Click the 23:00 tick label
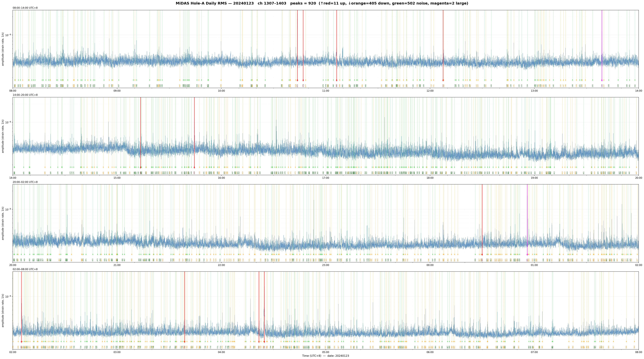The image size is (644, 359). (326, 265)
